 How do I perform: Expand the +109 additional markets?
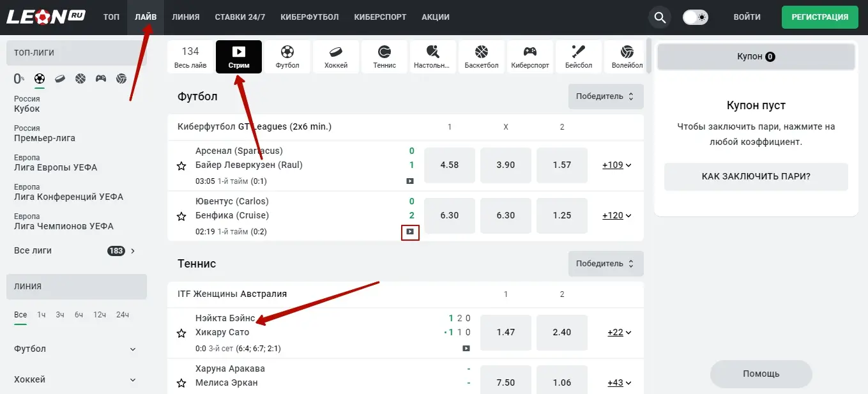pyautogui.click(x=616, y=165)
